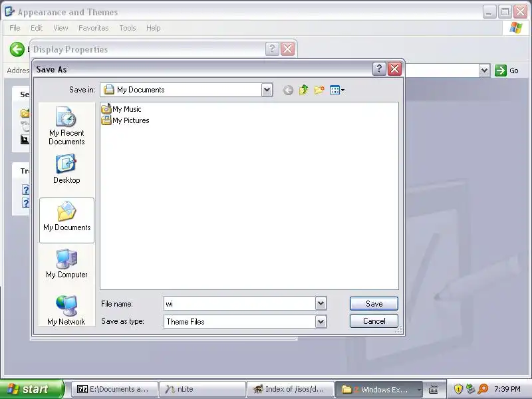The width and height of the screenshot is (532, 399).
Task: Select the My Music folder
Action: tap(121, 109)
